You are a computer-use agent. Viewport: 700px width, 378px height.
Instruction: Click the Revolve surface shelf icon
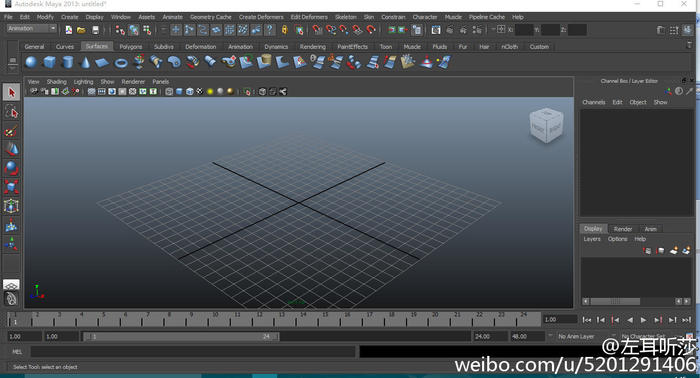coord(139,62)
